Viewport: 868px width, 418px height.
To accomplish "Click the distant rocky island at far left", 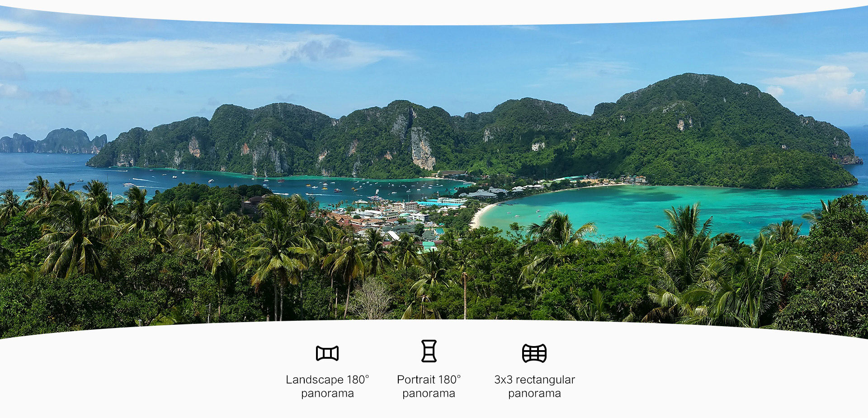I will [53, 141].
